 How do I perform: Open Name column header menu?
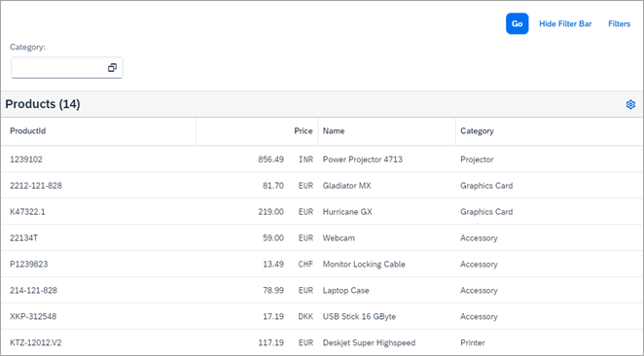tap(387, 131)
